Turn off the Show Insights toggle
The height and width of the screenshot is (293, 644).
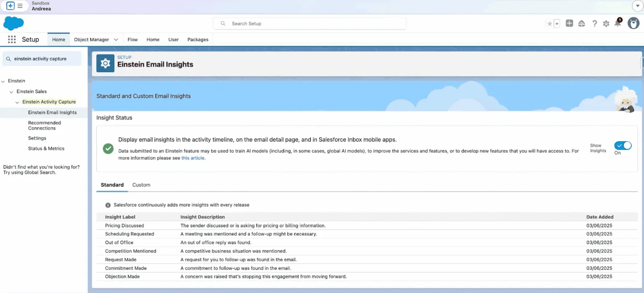pyautogui.click(x=623, y=145)
